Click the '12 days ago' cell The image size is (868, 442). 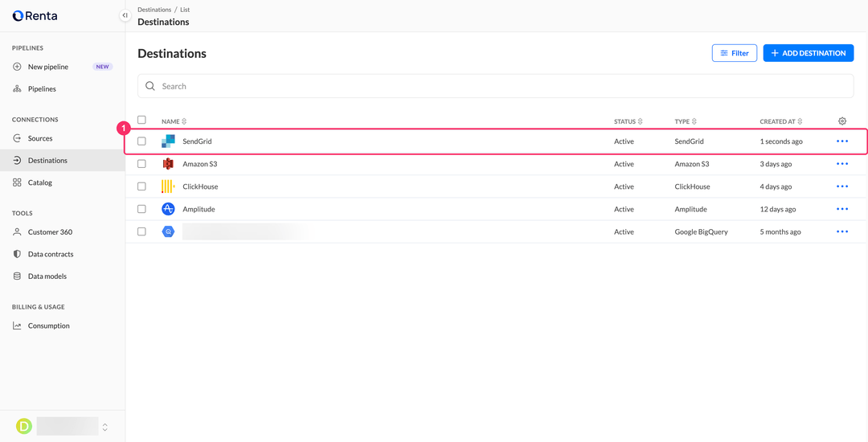(778, 209)
